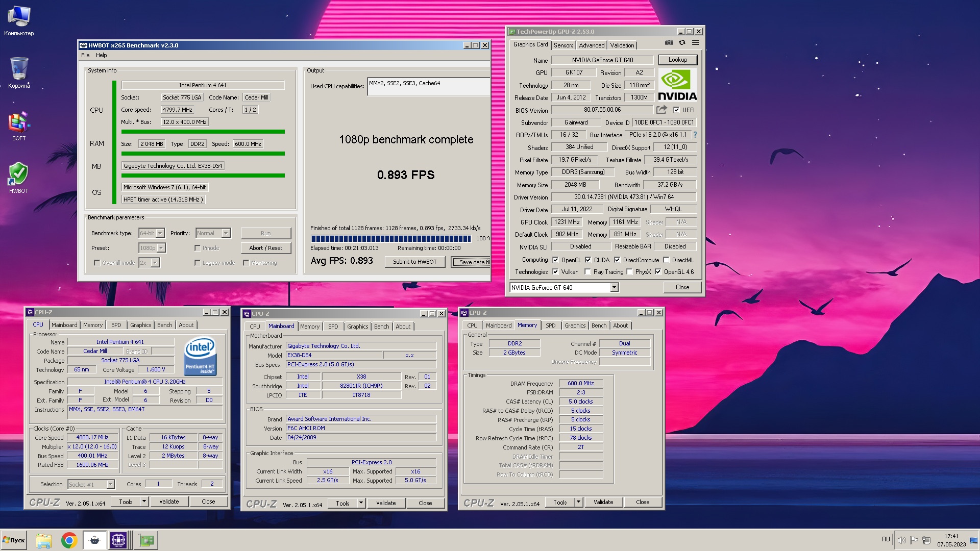Open the Benchmark type 64-bit dropdown

tap(151, 233)
